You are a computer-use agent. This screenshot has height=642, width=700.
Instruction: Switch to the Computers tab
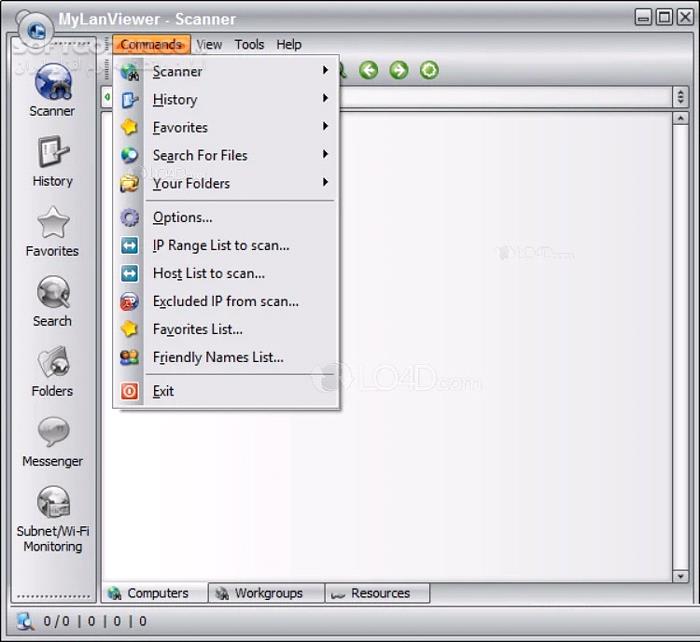[x=155, y=593]
